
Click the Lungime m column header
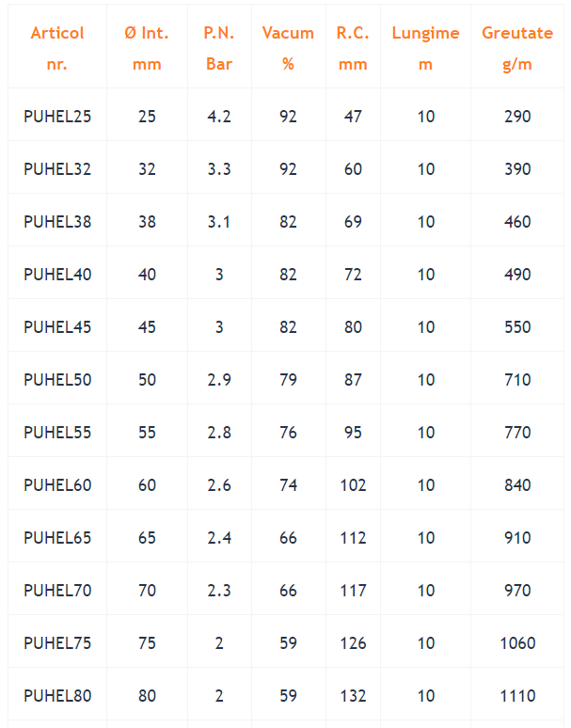426,48
